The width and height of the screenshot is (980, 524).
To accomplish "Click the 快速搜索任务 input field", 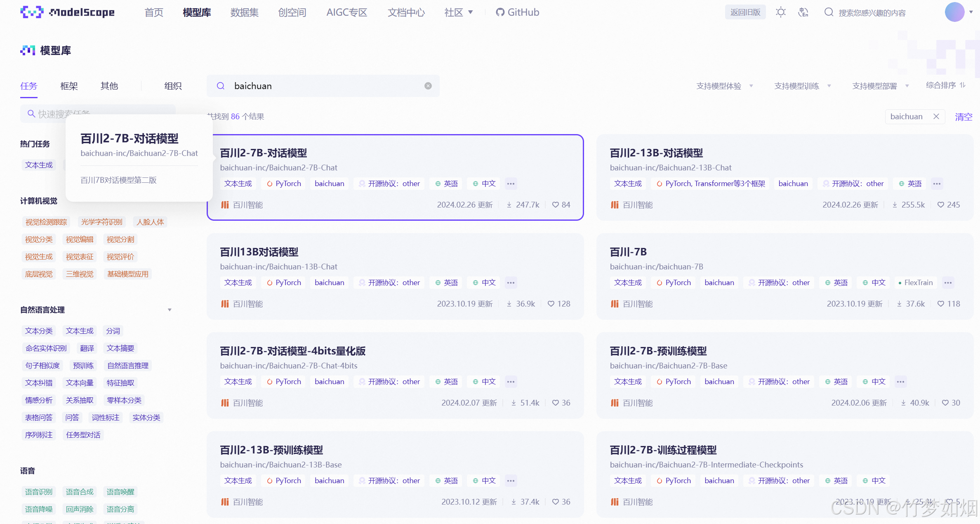I will pyautogui.click(x=98, y=113).
